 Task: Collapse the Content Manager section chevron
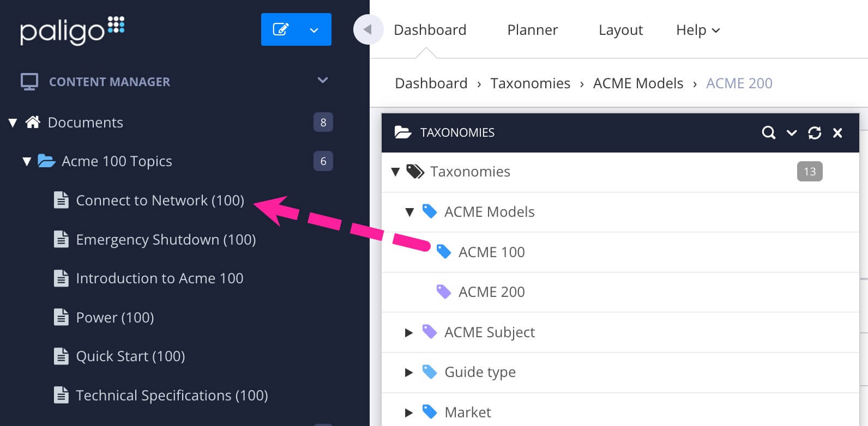323,80
